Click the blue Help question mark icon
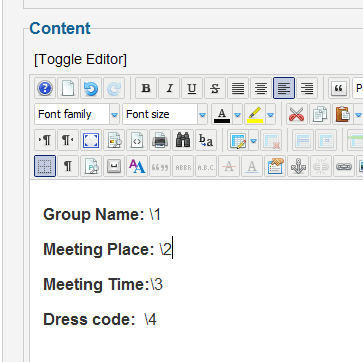The image size is (363, 362). 45,88
